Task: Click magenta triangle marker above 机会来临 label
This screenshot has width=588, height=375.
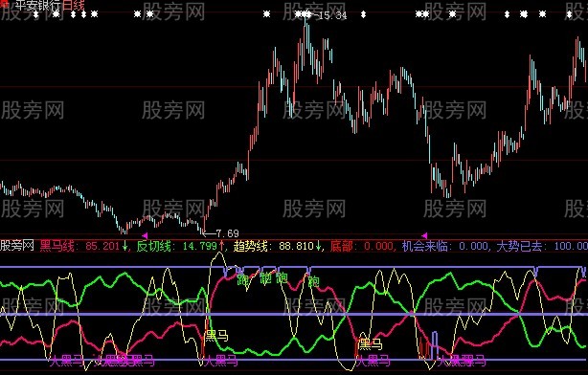Action: coord(424,235)
